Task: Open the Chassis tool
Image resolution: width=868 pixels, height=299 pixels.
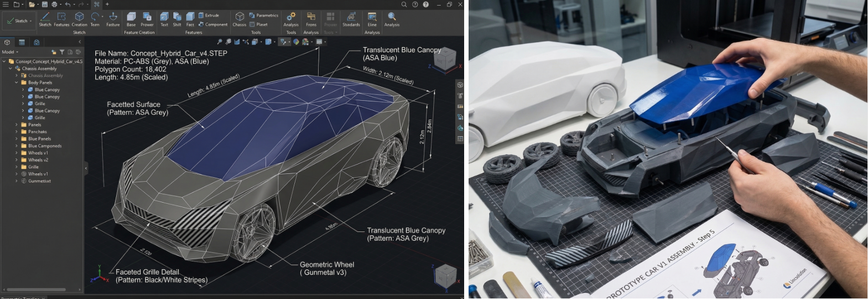Action: (240, 19)
